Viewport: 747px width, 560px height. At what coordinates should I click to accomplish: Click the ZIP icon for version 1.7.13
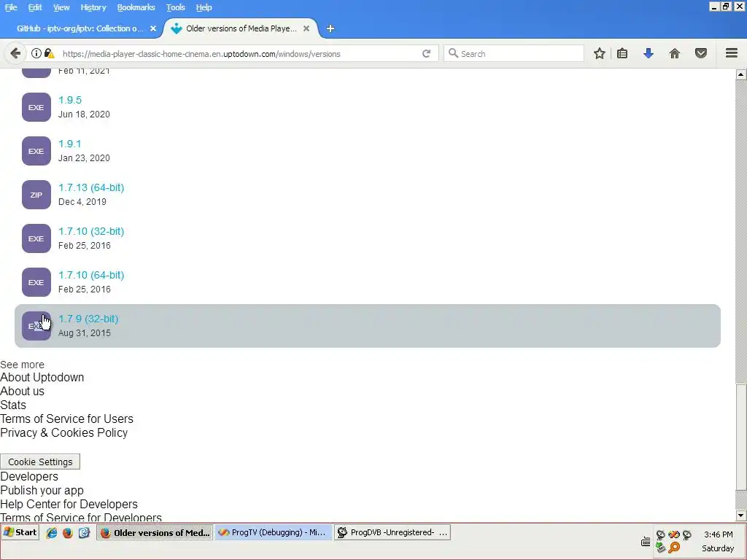click(x=36, y=195)
